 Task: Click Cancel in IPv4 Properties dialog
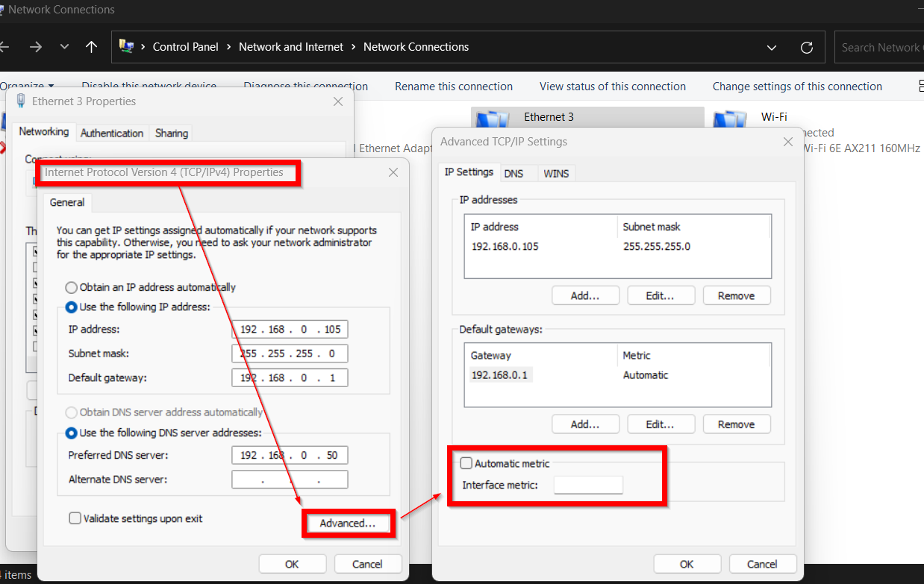(x=367, y=564)
